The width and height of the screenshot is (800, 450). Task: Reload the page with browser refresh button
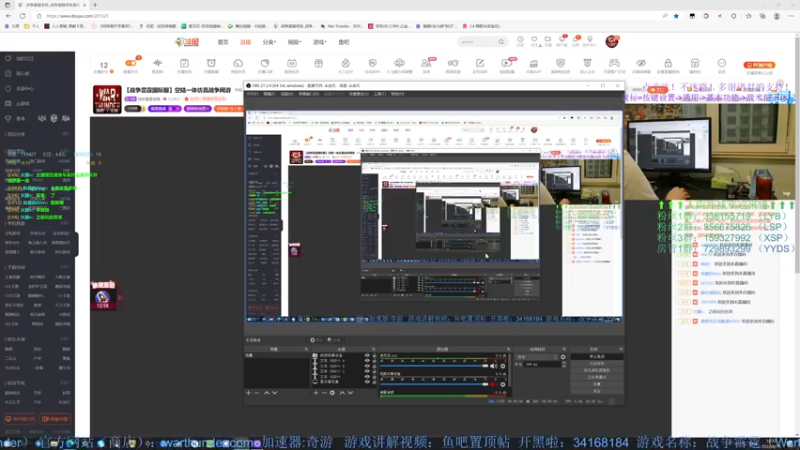(x=22, y=16)
